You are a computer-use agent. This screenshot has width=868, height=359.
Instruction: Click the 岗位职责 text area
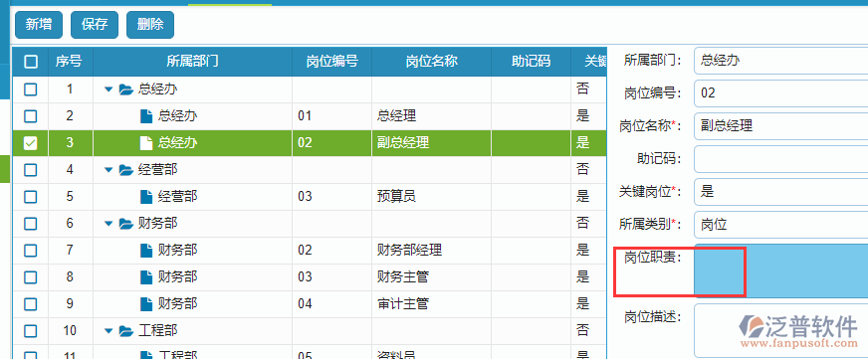point(780,270)
